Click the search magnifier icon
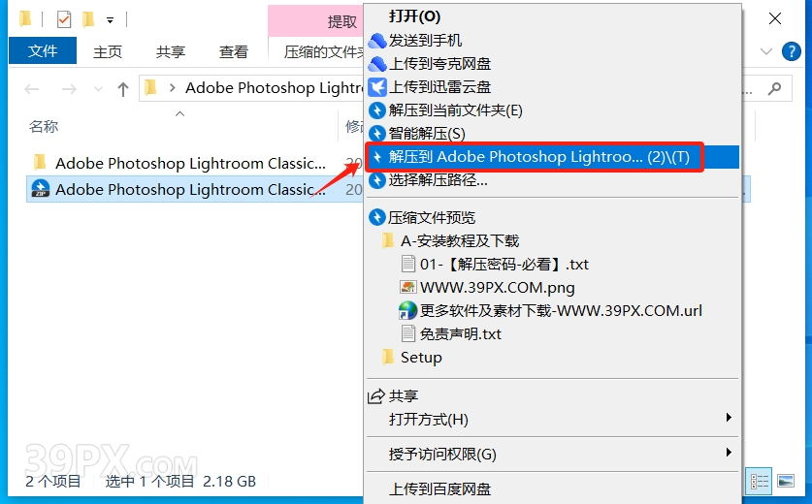812x504 pixels. [x=775, y=88]
